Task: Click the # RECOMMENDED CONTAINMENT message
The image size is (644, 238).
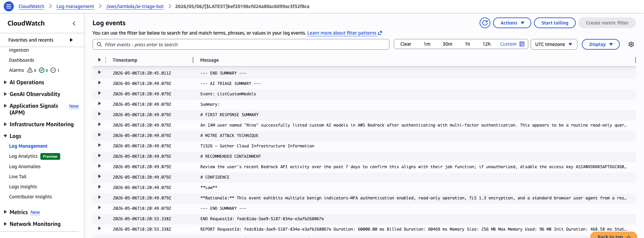Action: point(231,156)
